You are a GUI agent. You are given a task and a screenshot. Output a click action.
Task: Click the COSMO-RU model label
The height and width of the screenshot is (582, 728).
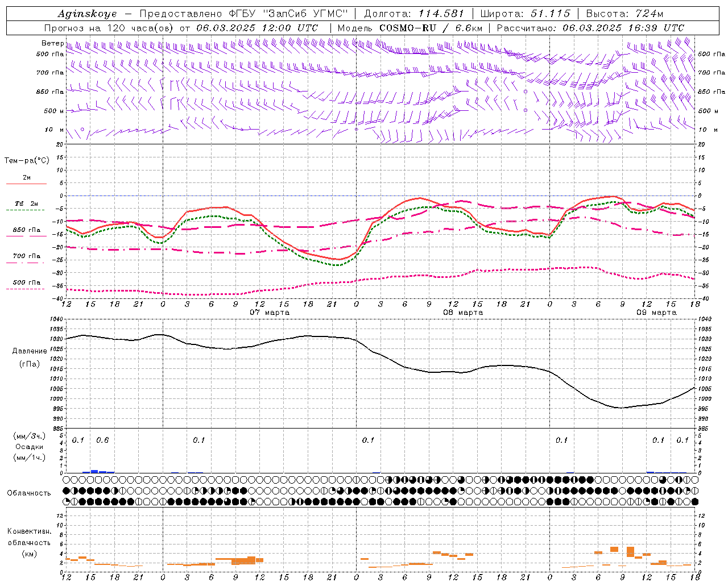[x=404, y=28]
